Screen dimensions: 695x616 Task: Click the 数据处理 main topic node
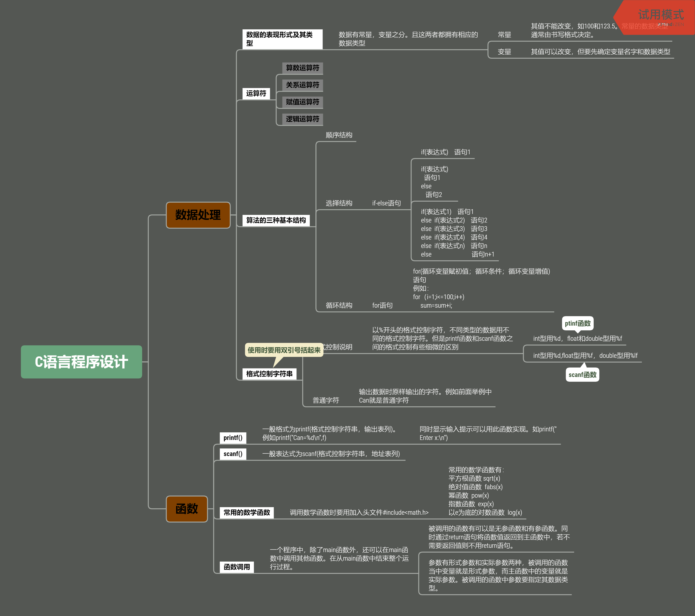pyautogui.click(x=198, y=215)
